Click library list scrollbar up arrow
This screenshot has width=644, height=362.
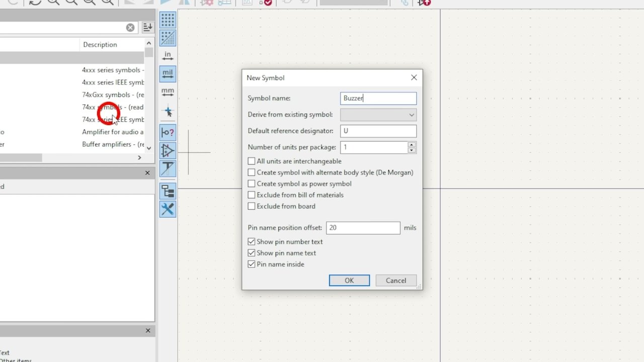coord(148,43)
